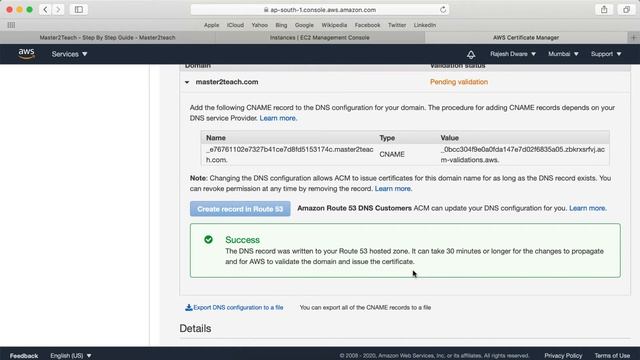The height and width of the screenshot is (360, 640).
Task: Add a new tab with plus button
Action: tap(633, 38)
